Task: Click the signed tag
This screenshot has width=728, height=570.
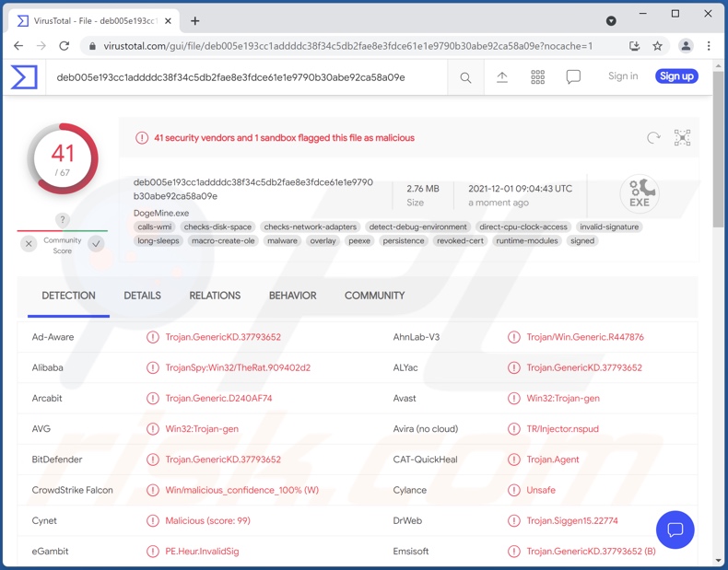Action: [x=582, y=240]
